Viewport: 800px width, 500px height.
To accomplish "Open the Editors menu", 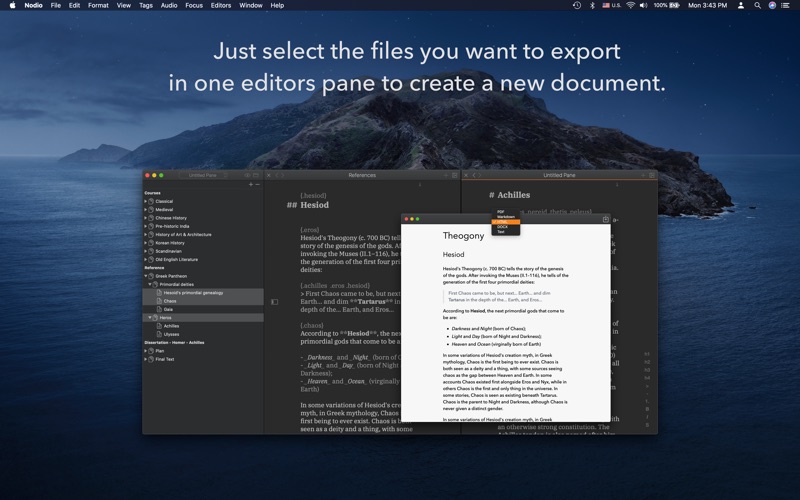I will (221, 5).
